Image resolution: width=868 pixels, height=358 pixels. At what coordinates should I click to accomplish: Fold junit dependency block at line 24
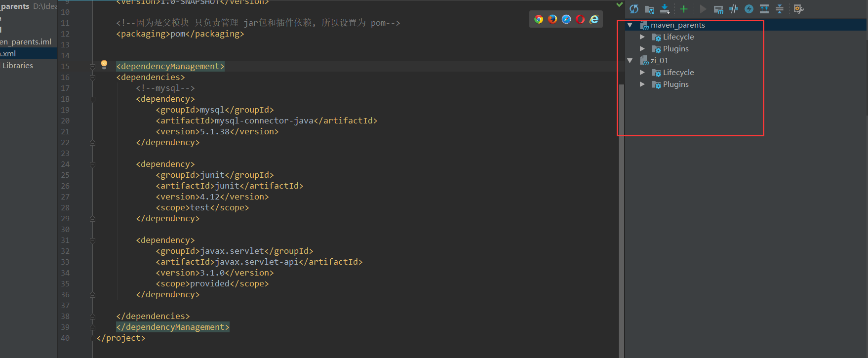click(92, 164)
